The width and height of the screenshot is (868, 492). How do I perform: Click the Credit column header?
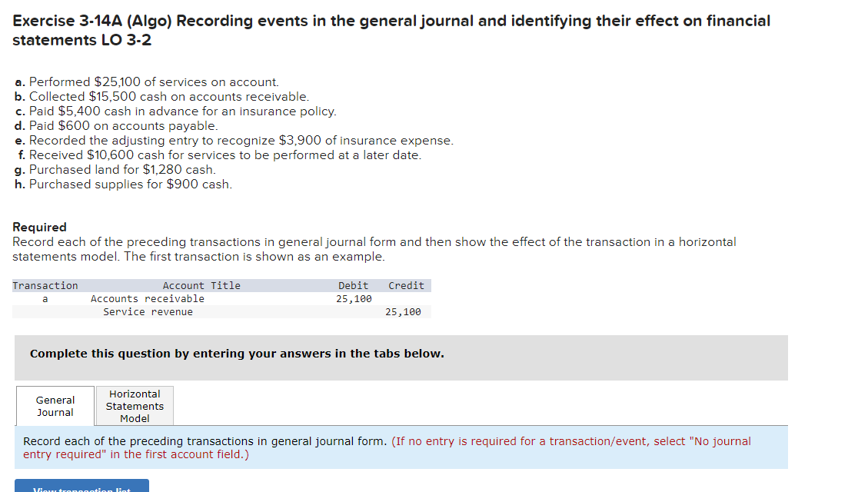click(406, 285)
